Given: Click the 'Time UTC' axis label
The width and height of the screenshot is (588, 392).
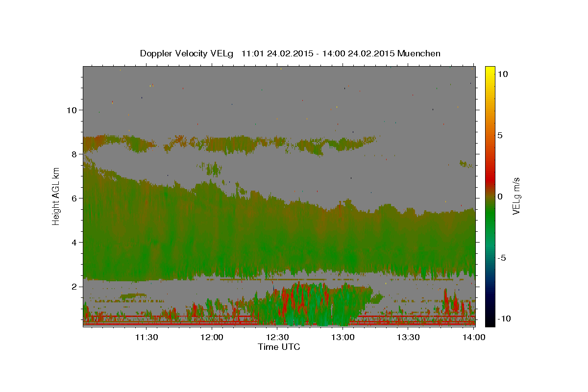Looking at the screenshot, I should pos(279,347).
